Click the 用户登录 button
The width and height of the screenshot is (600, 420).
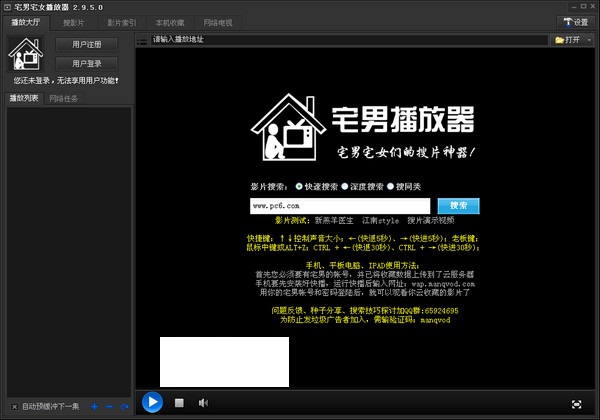pos(87,63)
